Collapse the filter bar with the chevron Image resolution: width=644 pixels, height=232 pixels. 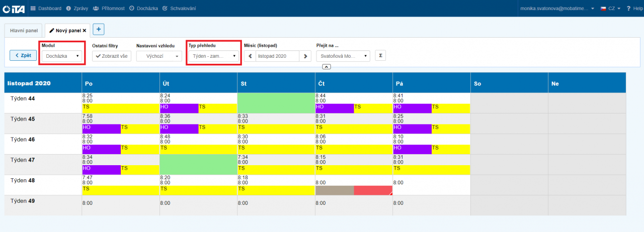point(326,67)
